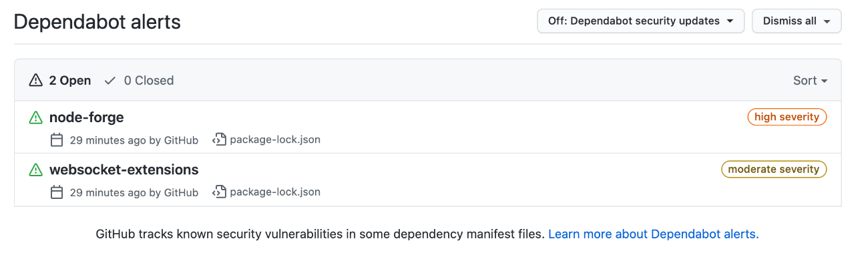Show the 2 Open alerts tab
Image resolution: width=868 pixels, height=253 pixels.
pos(60,81)
